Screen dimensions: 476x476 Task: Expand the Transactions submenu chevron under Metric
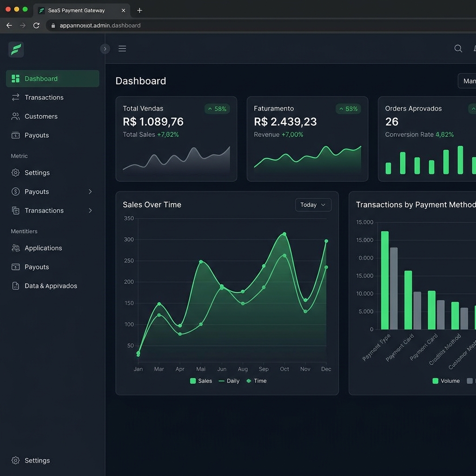click(x=90, y=211)
